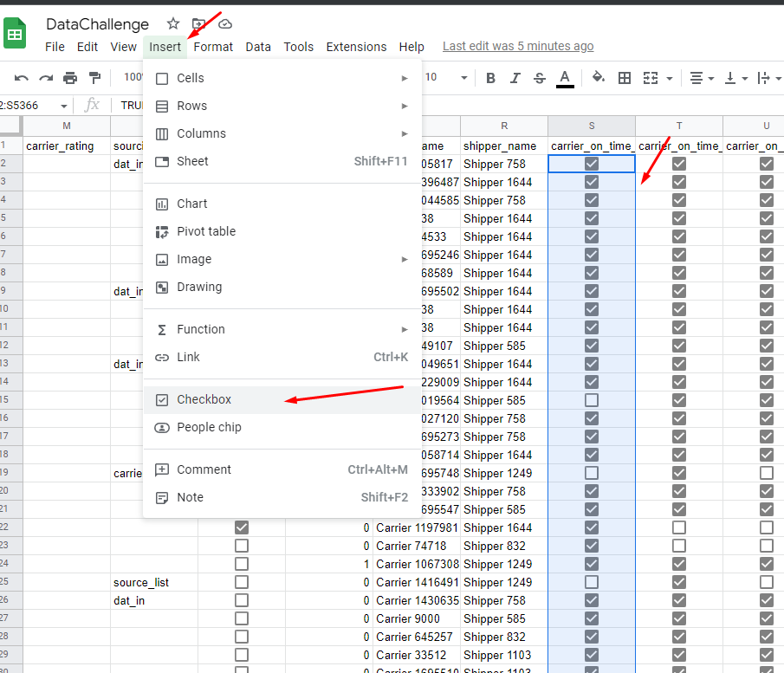Click the Last edit was 5 minutes ago link

coord(518,46)
